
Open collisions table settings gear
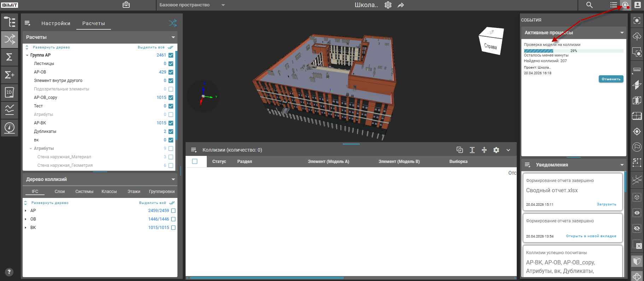tap(496, 150)
